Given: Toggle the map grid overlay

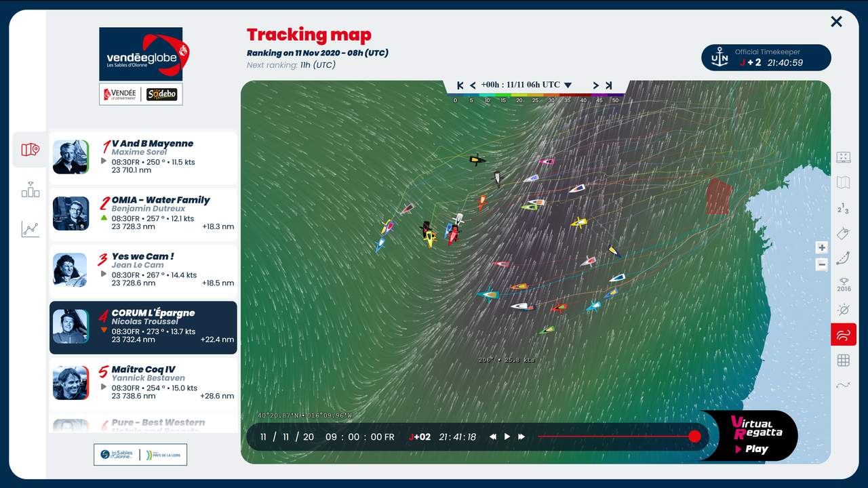Looking at the screenshot, I should click(x=844, y=361).
